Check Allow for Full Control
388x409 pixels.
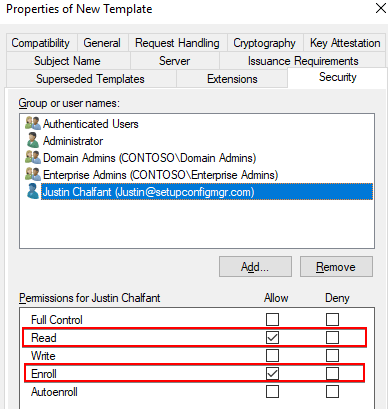point(272,320)
